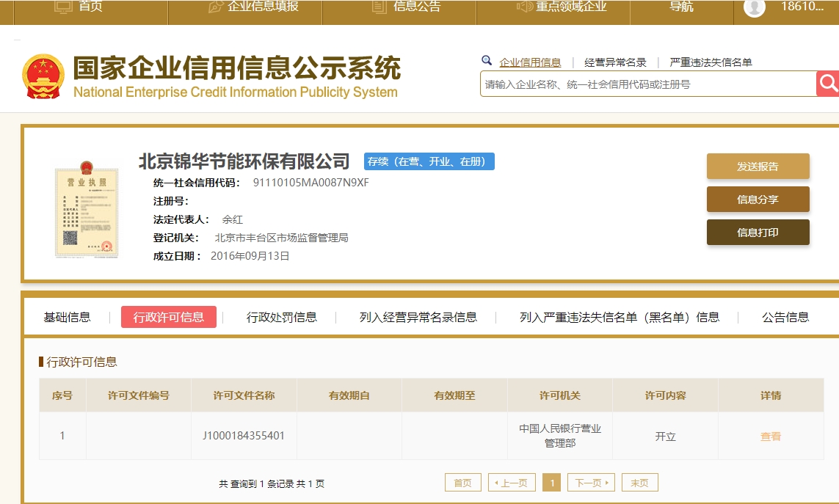Switch to the 公告信息 tab
Image resolution: width=839 pixels, height=504 pixels.
click(785, 317)
